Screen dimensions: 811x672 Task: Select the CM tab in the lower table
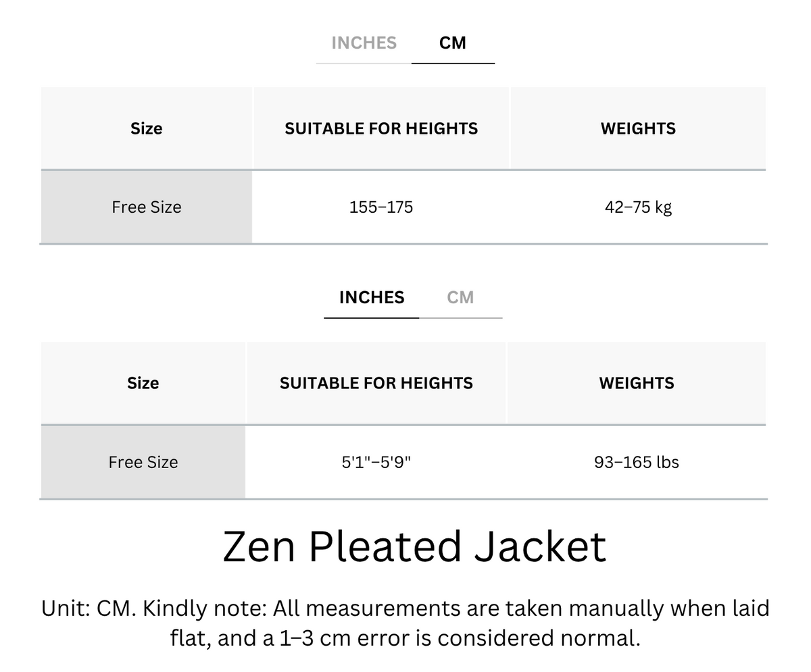(460, 297)
